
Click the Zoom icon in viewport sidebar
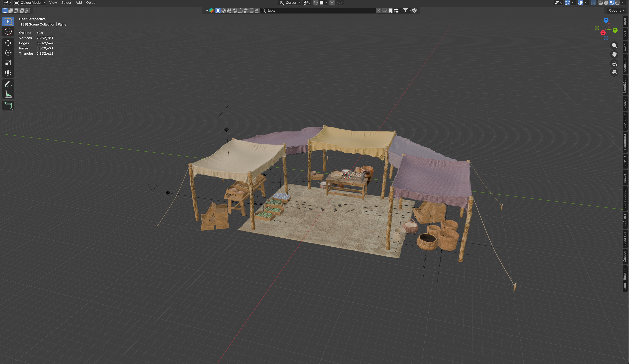[x=614, y=45]
